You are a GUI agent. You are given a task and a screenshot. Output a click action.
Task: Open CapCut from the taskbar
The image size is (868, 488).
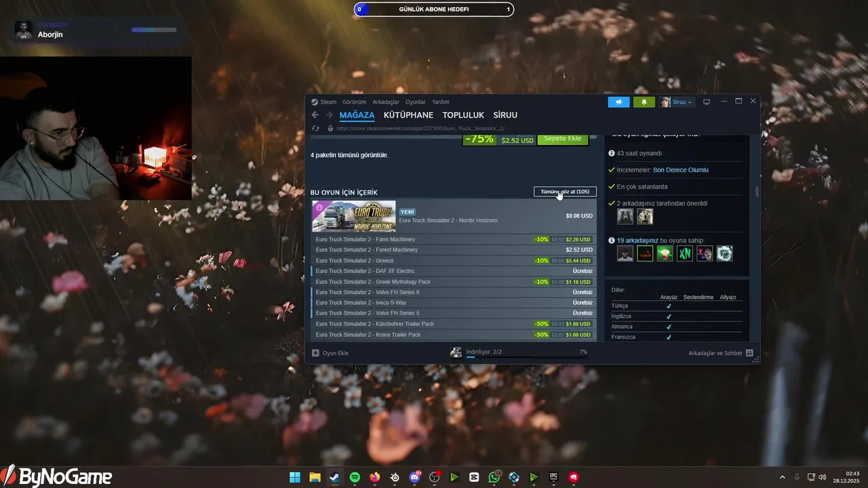474,477
